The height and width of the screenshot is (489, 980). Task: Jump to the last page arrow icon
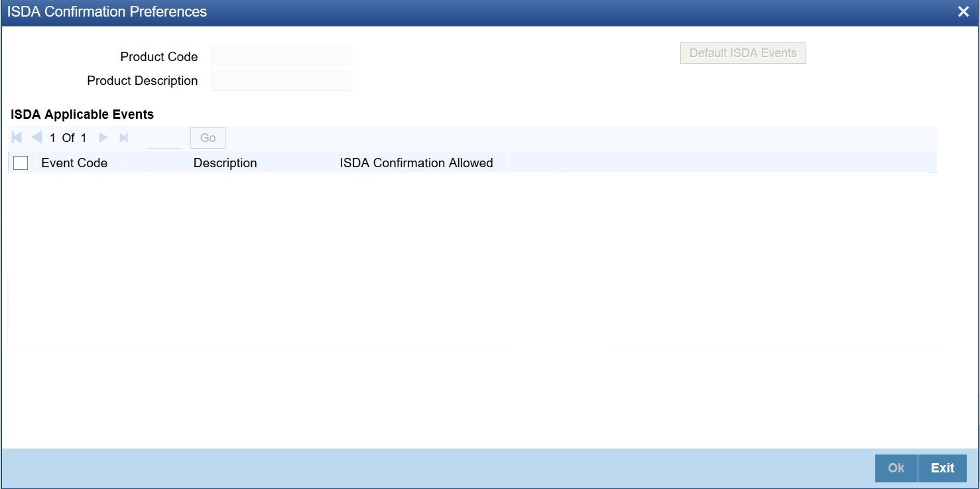coord(123,137)
